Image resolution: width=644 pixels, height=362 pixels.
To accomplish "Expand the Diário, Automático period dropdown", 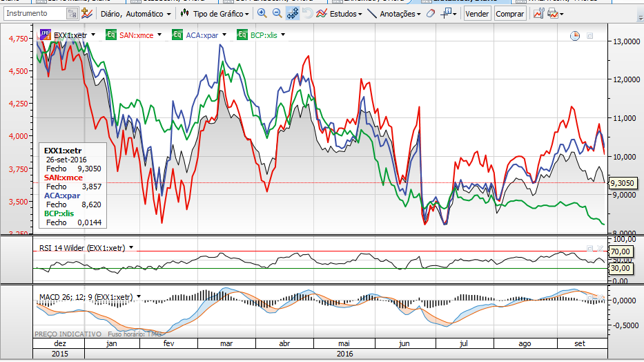I will 136,14.
